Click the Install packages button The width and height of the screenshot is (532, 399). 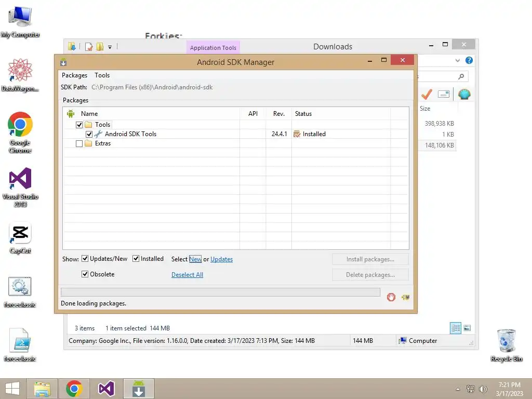370,259
